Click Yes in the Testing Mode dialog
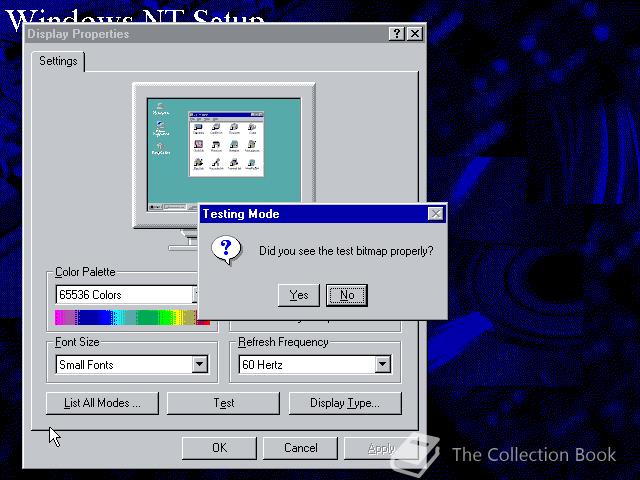The width and height of the screenshot is (640, 480). [x=299, y=295]
